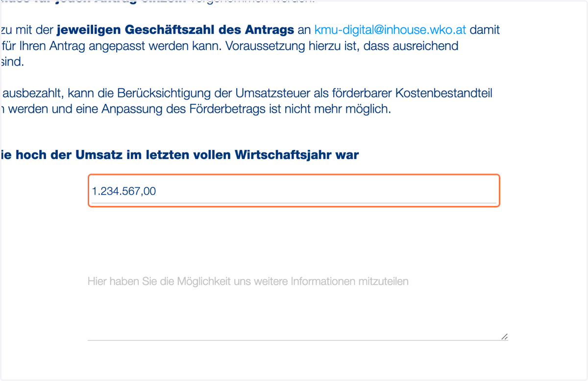Viewport: 588px width, 381px height.
Task: Grab the textarea resize handle
Action: [504, 336]
